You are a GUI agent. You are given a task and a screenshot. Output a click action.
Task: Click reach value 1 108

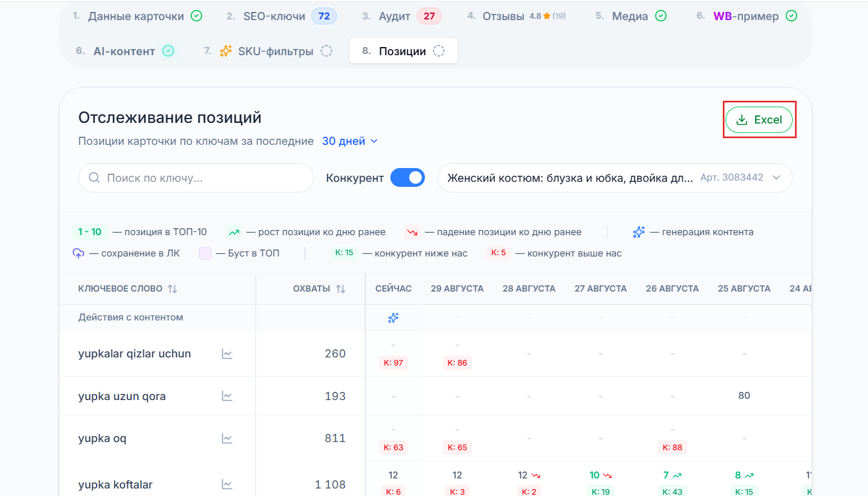330,485
